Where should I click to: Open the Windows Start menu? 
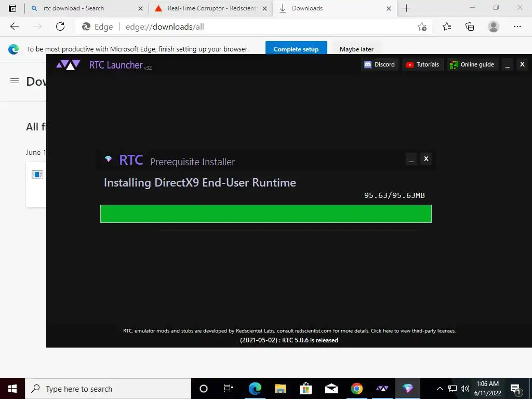coord(12,389)
